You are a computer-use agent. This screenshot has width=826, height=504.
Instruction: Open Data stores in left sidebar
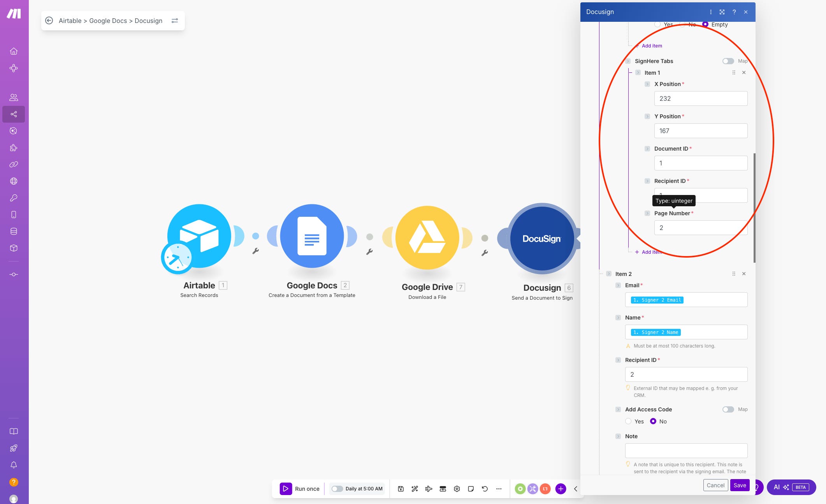(x=14, y=231)
